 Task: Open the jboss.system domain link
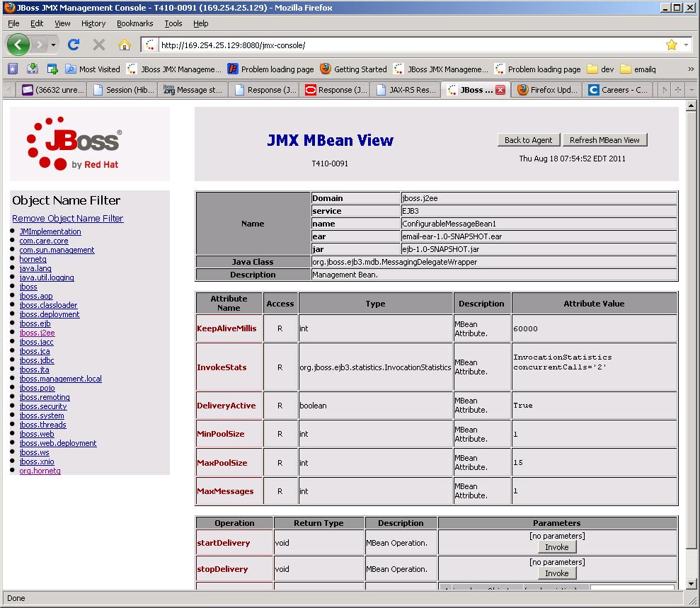point(42,415)
